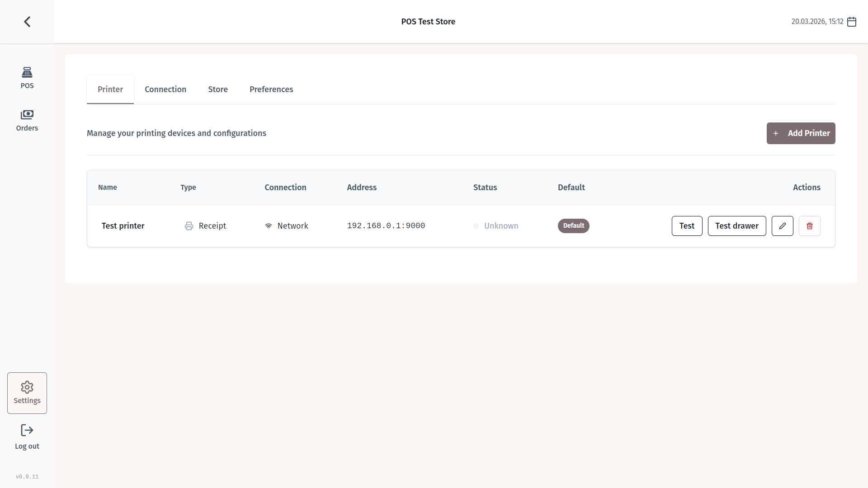Go back using the left arrow
Screen dimensions: 868x488
coord(27,22)
